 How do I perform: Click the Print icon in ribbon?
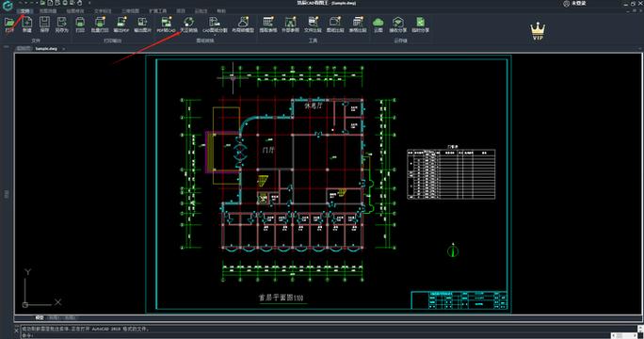(x=80, y=24)
